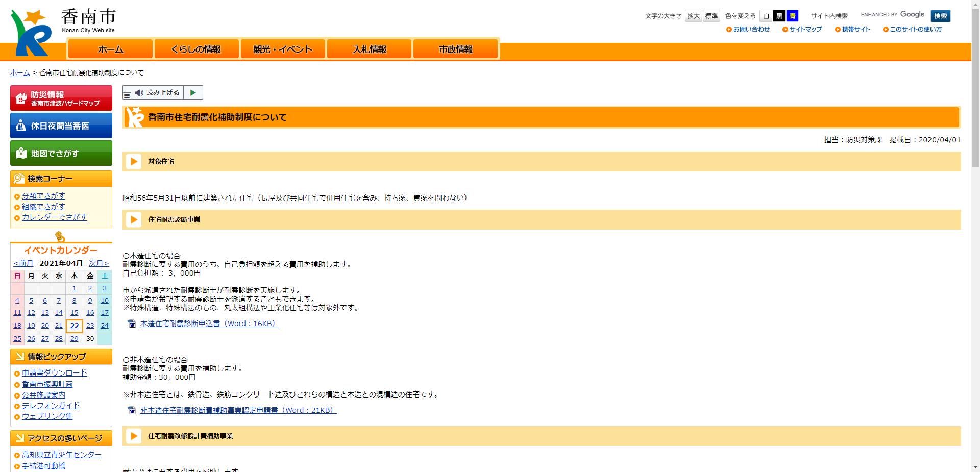
Task: Click the Word icon beside 木造住宅耐震診断申込書
Action: tap(131, 324)
